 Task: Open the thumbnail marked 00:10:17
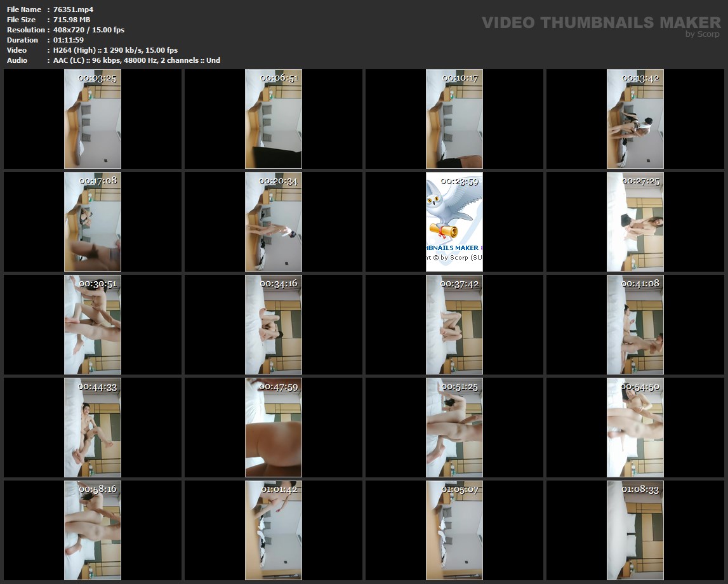click(454, 119)
